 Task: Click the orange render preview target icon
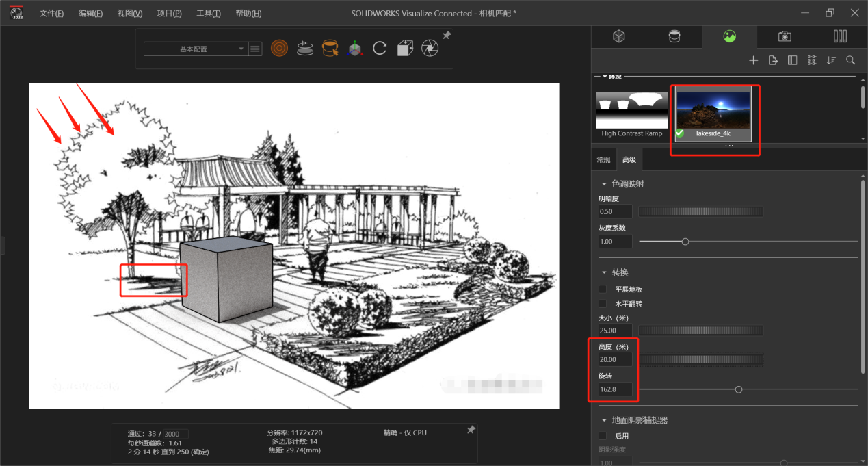pos(279,48)
